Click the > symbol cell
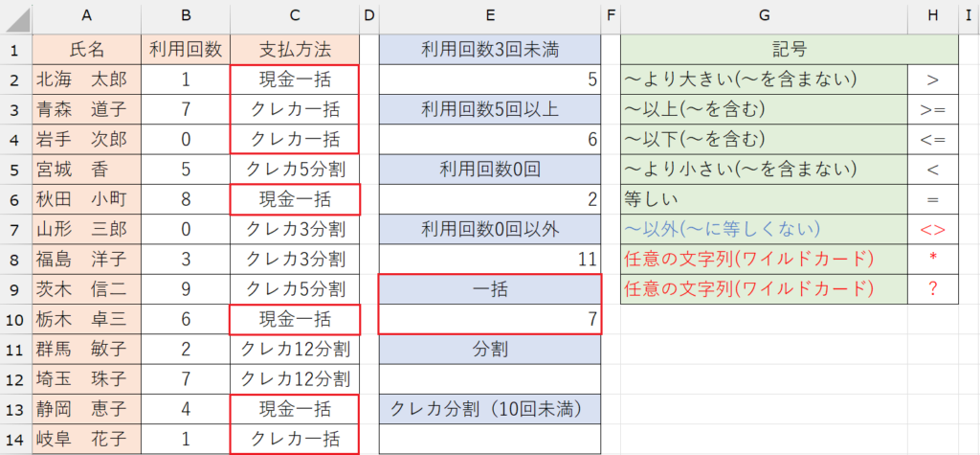 pyautogui.click(x=932, y=80)
